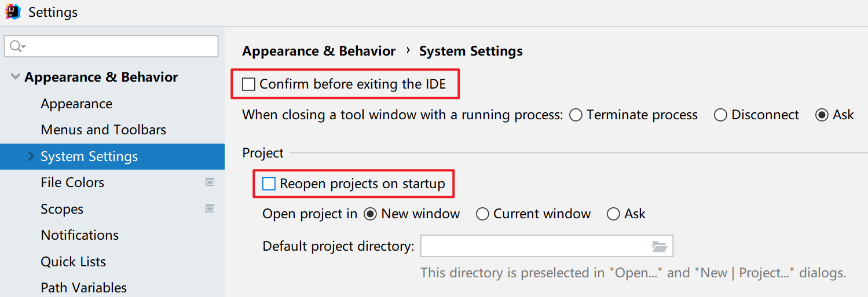The image size is (868, 297).
Task: Choose Open project in Current window
Action: pos(482,214)
